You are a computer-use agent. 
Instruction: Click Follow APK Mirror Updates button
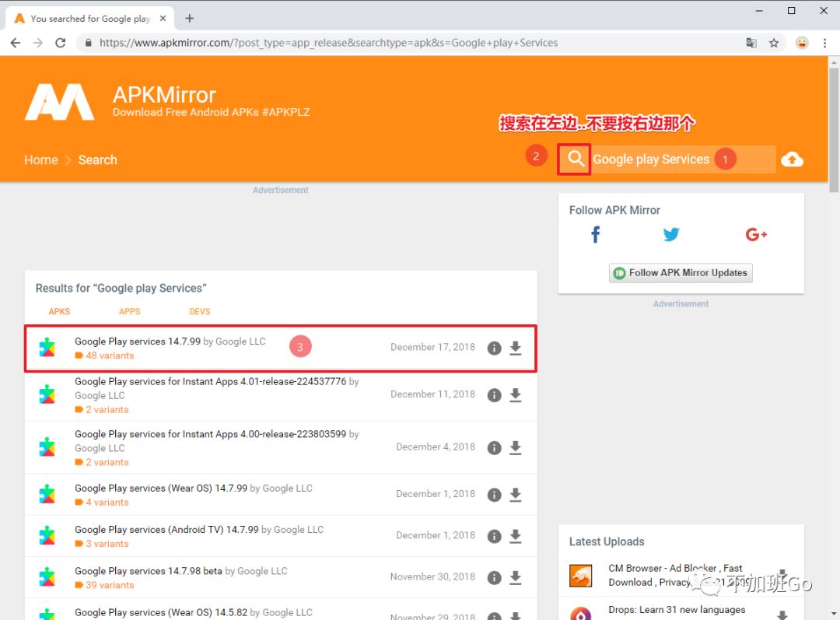681,273
